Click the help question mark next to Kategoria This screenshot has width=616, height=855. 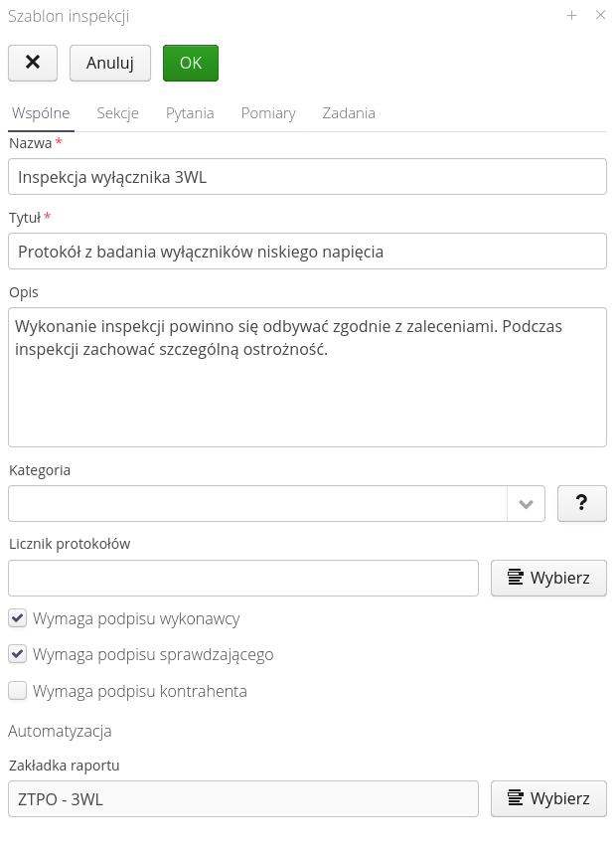click(x=581, y=503)
